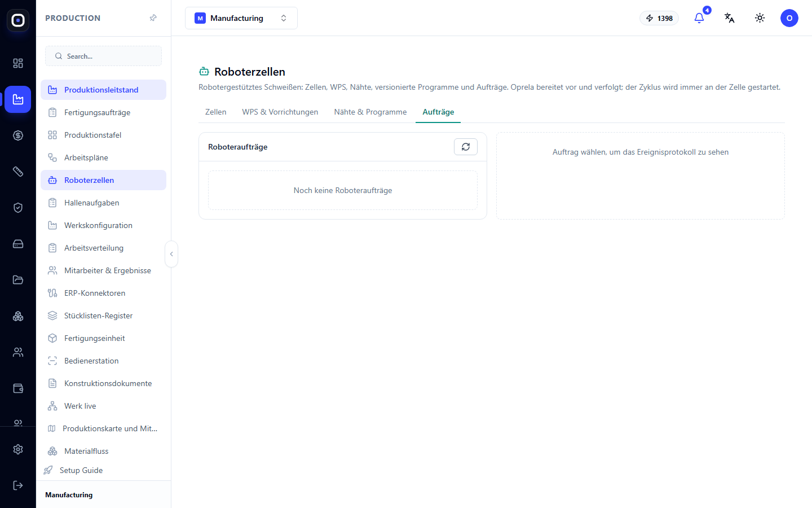Viewport: 812px width, 508px height.
Task: Click the sidebar Search field
Action: coord(104,56)
